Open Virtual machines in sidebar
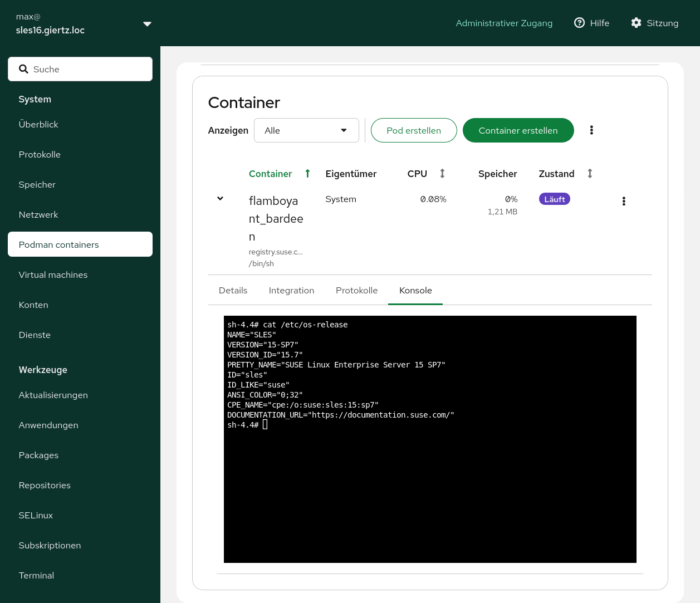 53,274
